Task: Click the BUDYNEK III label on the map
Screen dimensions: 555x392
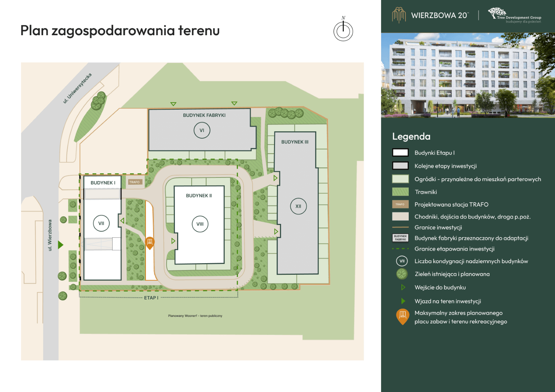Action: (x=295, y=142)
